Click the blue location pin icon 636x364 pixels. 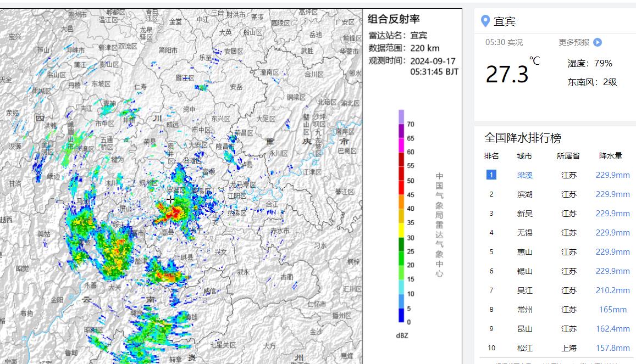click(485, 21)
